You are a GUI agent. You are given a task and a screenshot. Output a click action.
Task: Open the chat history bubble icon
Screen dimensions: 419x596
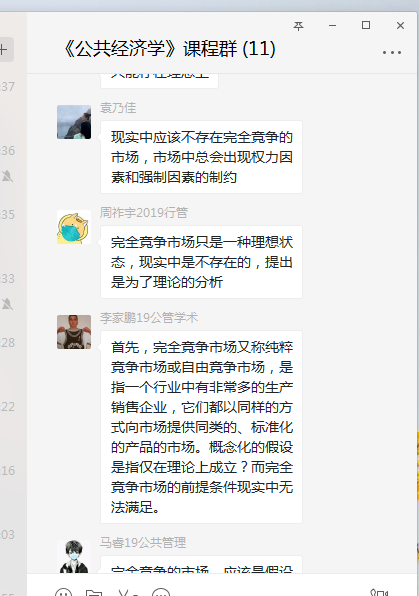[x=160, y=593]
